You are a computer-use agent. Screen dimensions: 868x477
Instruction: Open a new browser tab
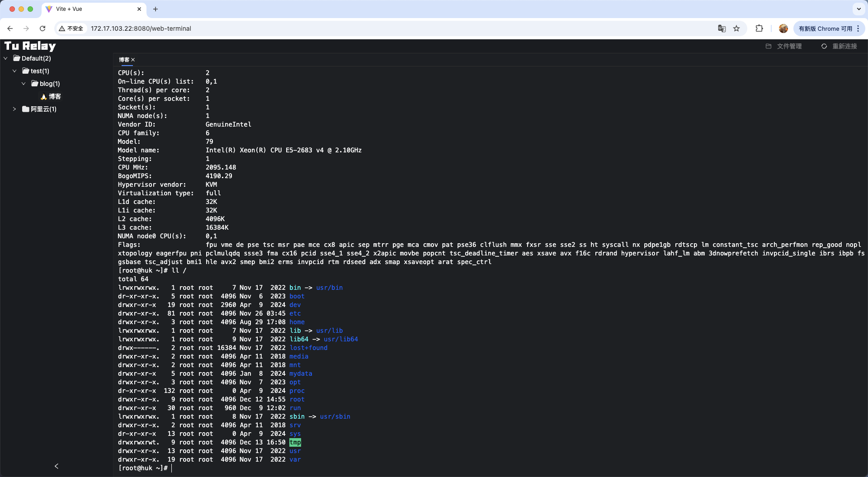[x=156, y=9]
